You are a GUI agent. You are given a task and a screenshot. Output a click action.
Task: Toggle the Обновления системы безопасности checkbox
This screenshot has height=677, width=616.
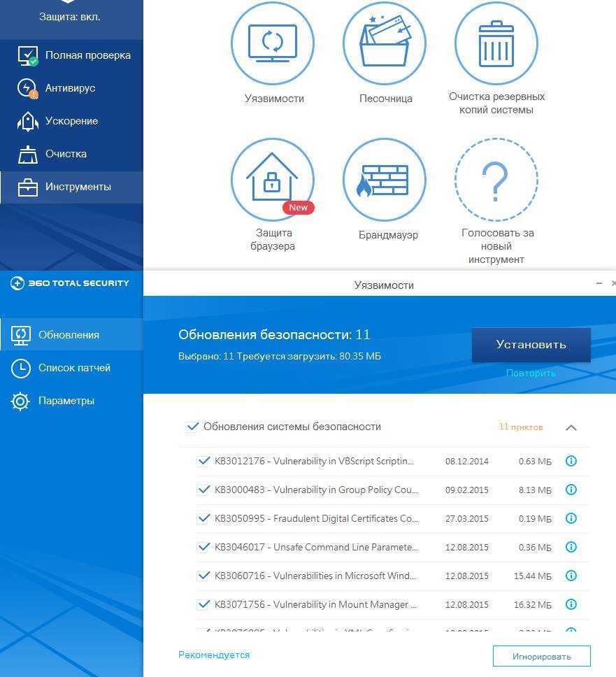click(x=192, y=427)
